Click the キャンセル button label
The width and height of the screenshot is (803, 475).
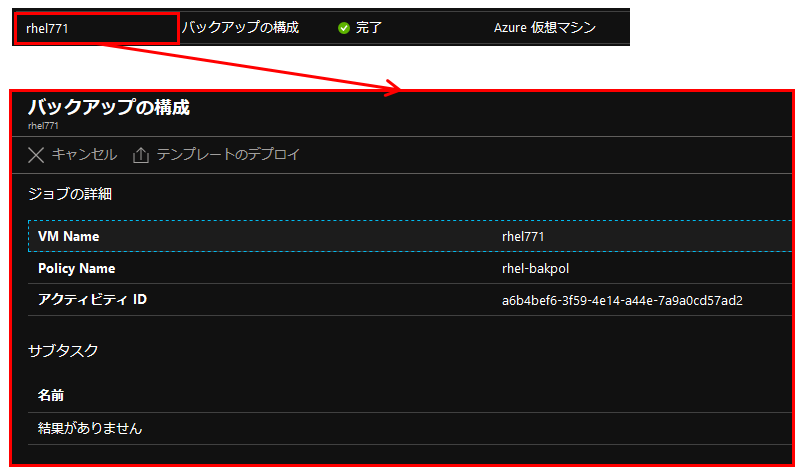point(84,154)
